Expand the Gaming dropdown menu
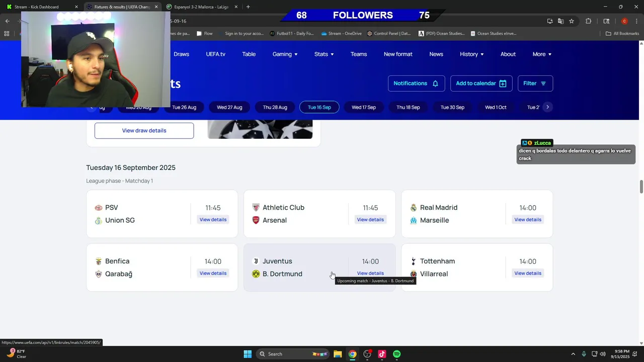 tap(285, 54)
